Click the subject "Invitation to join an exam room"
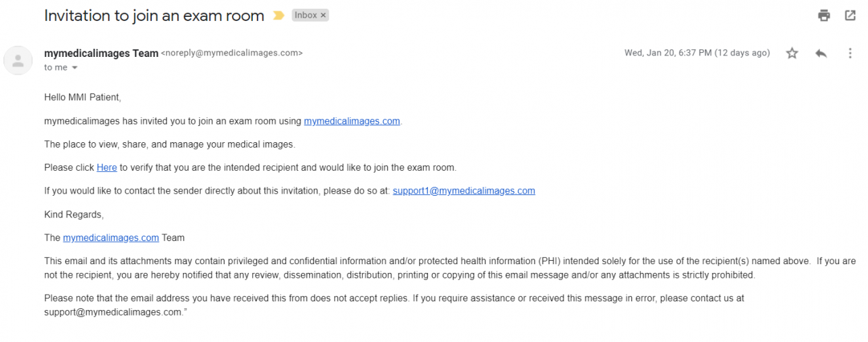 [x=154, y=16]
